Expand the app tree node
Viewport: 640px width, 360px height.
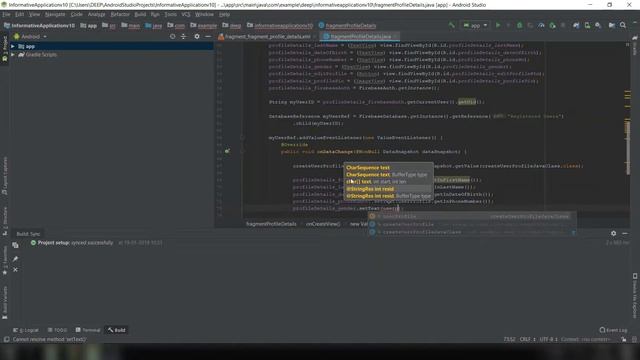(13, 46)
